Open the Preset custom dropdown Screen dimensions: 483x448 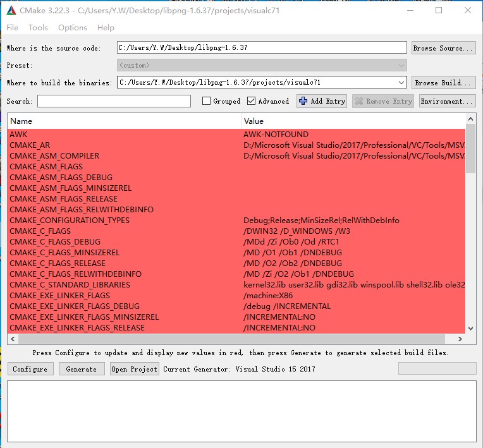click(401, 65)
